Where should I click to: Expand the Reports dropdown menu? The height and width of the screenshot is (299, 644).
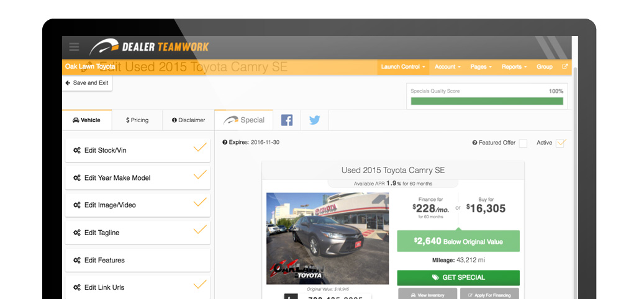click(x=514, y=67)
